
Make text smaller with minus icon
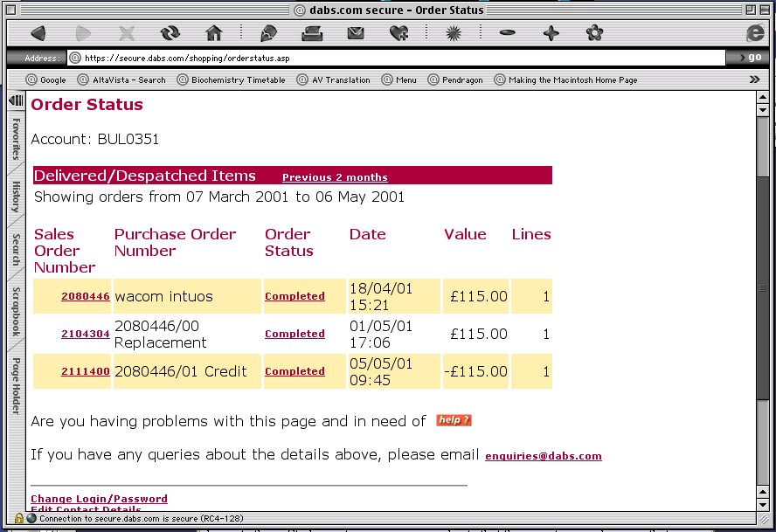(507, 32)
